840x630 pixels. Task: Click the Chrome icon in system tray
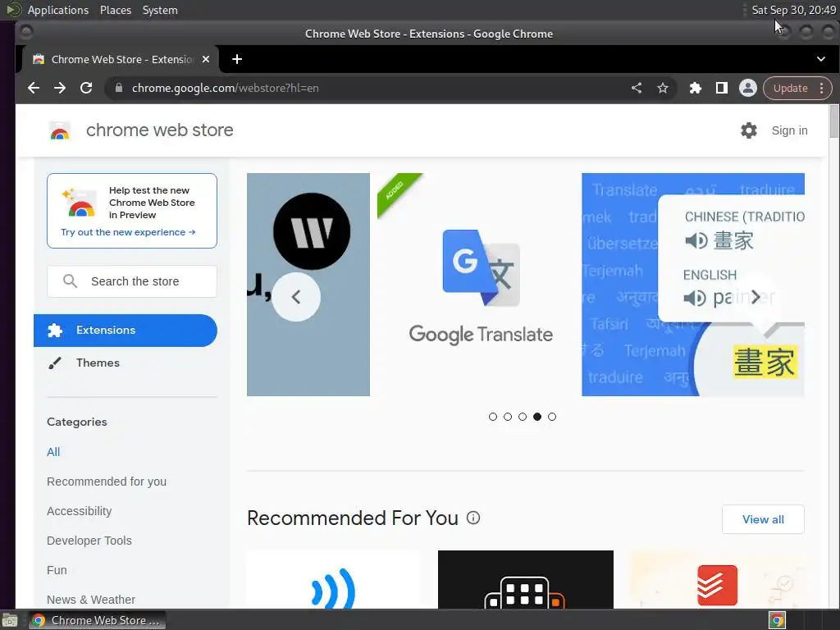tap(778, 620)
